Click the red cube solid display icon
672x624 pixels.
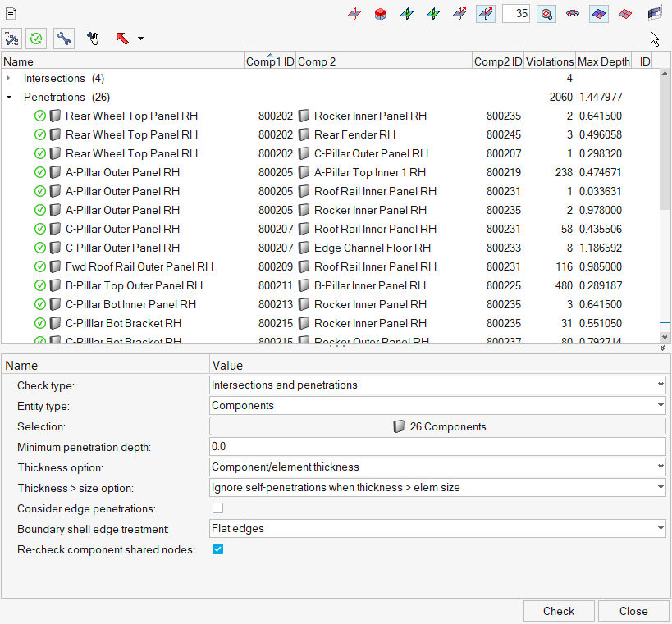(380, 14)
